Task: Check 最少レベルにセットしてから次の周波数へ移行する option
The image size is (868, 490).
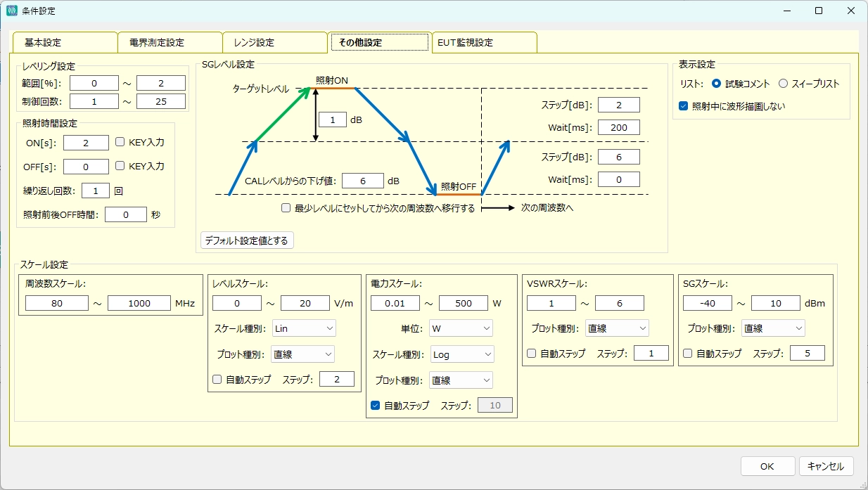Action: point(286,208)
